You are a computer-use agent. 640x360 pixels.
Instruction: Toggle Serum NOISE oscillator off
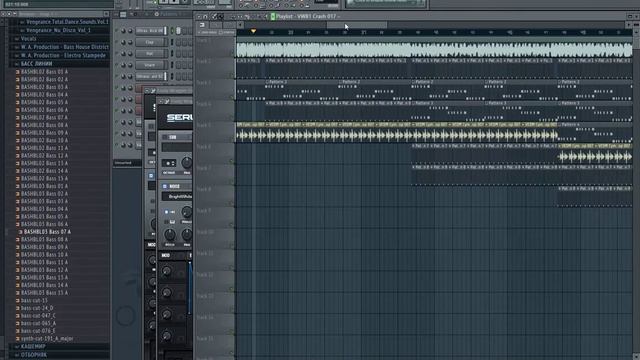(x=164, y=186)
